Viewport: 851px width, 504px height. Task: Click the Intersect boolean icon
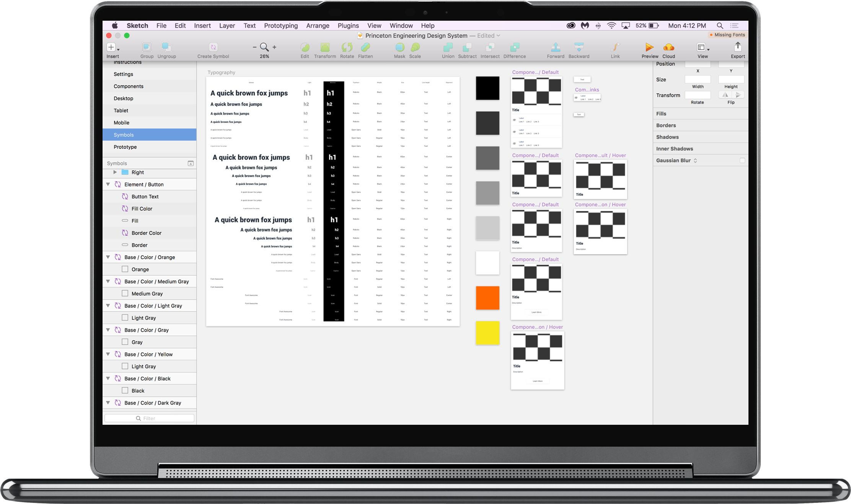[x=490, y=47]
